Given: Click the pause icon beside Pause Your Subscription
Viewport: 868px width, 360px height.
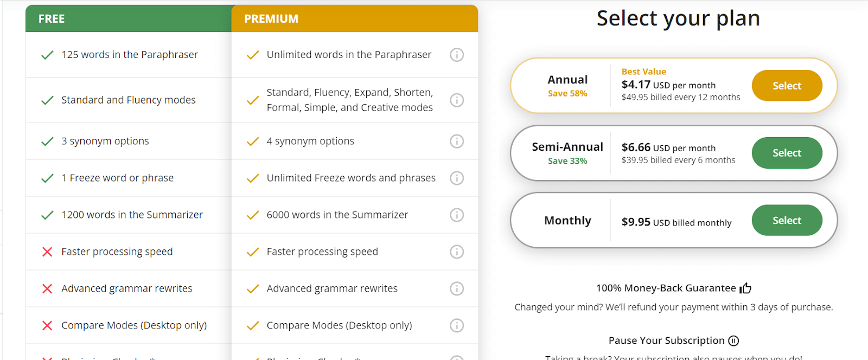Looking at the screenshot, I should point(734,340).
